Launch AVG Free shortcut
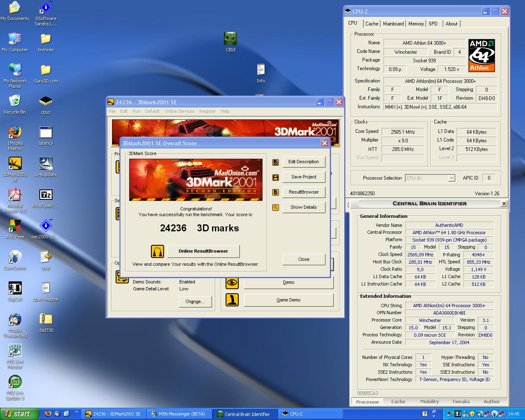Viewport: 525px width, 420px height. click(15, 229)
